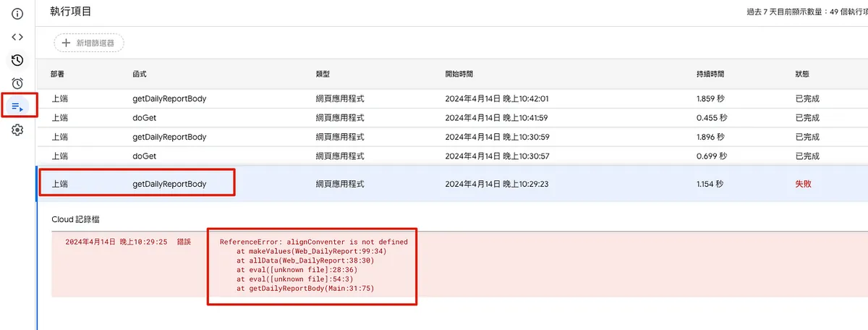Screen dimensions: 868x330
Task: Add a new filter with 新增篩選器
Action: (x=89, y=43)
